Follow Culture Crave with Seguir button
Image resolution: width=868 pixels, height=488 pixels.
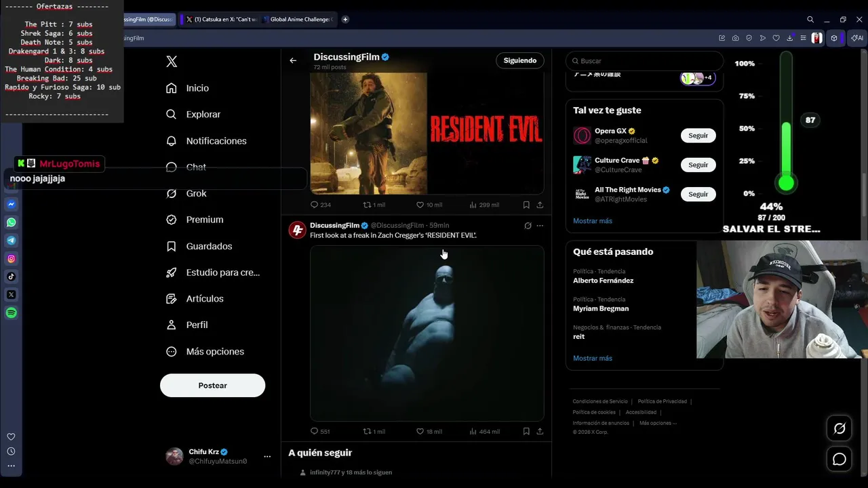click(698, 165)
